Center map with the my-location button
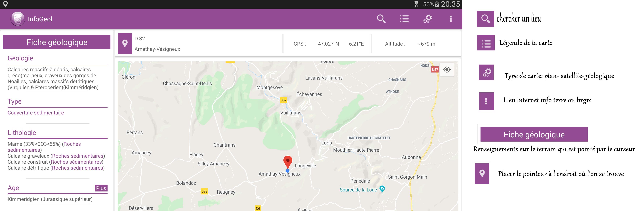Screen dimensions: 644x211 tap(447, 70)
